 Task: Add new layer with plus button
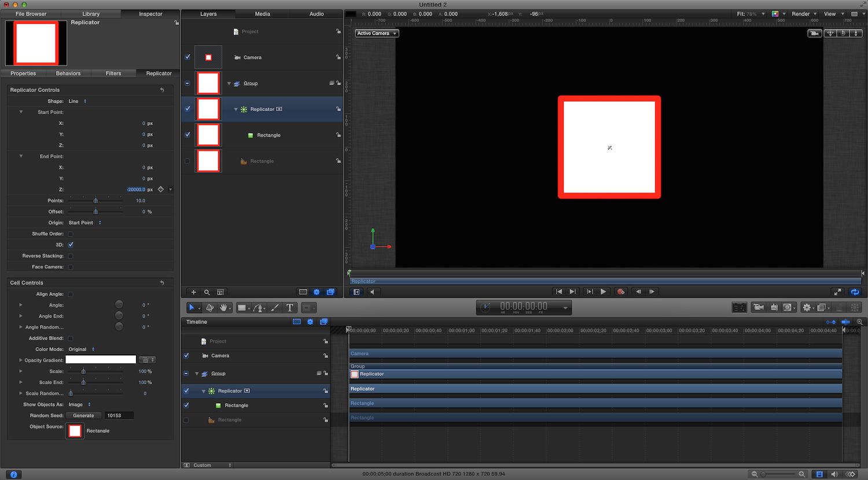194,292
